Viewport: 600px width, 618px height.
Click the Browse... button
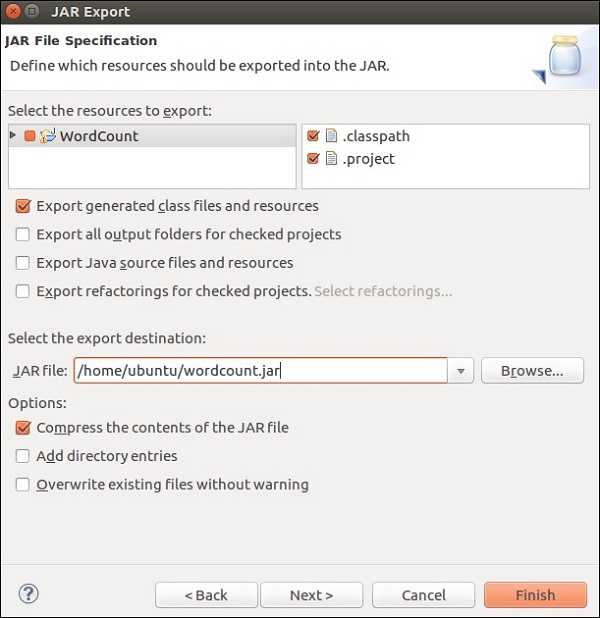tap(532, 371)
